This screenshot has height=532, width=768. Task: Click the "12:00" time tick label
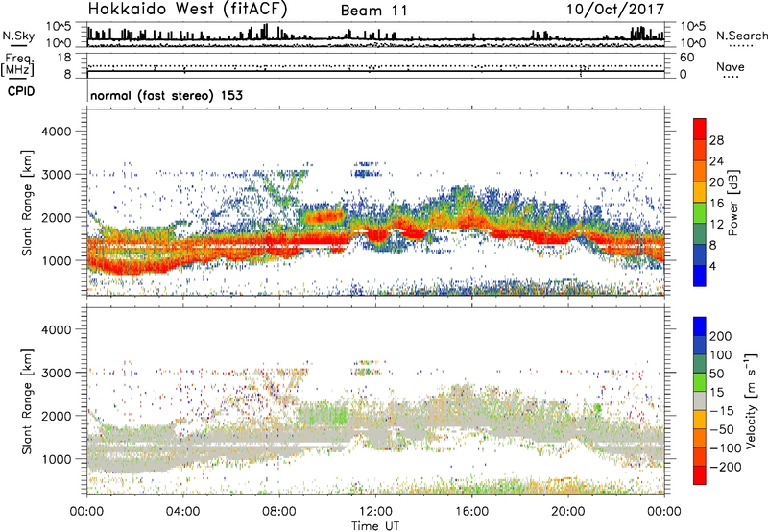coord(375,512)
